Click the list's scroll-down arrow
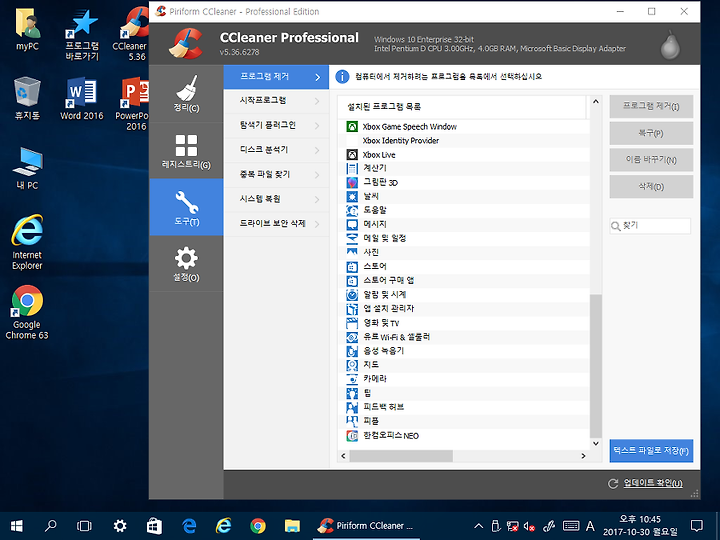 tap(596, 444)
